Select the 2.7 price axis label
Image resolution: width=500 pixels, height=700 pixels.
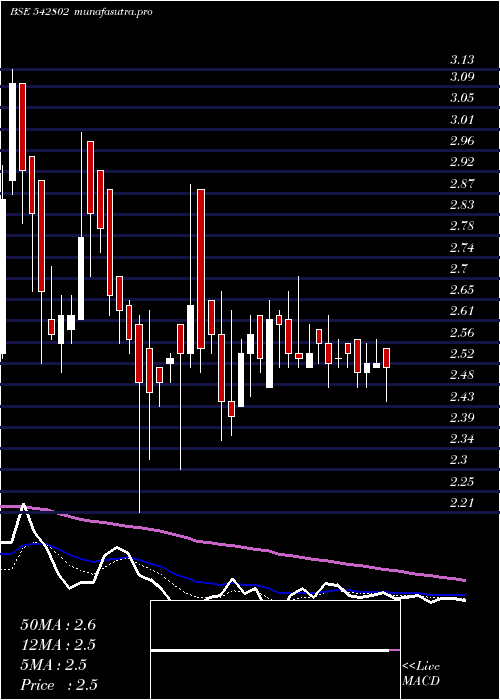(x=458, y=269)
